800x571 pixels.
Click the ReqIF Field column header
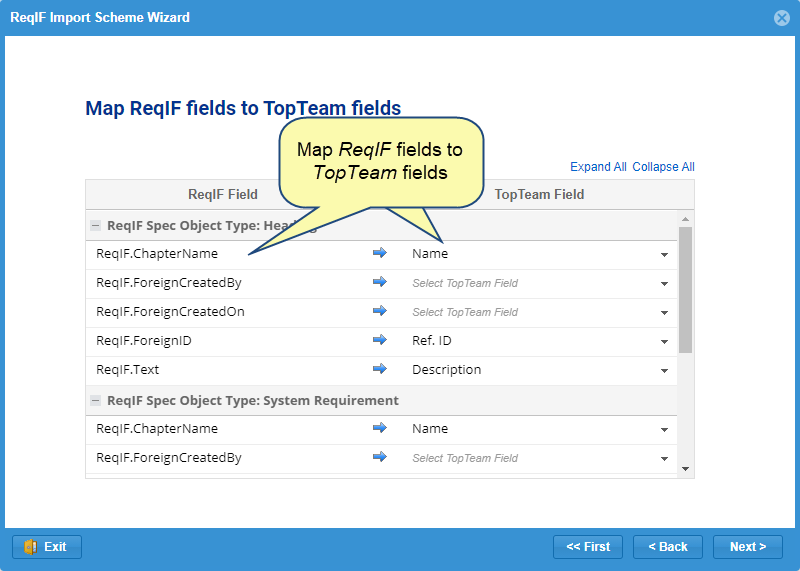tap(223, 194)
